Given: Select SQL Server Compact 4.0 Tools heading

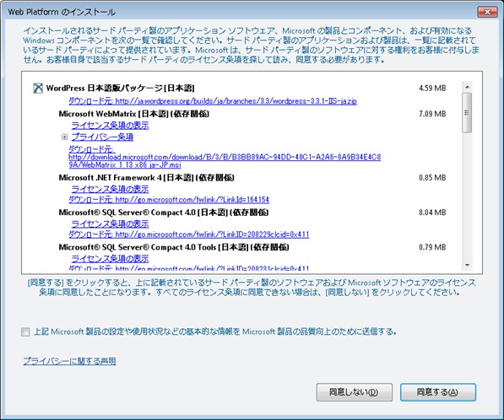Looking at the screenshot, I should click(174, 247).
